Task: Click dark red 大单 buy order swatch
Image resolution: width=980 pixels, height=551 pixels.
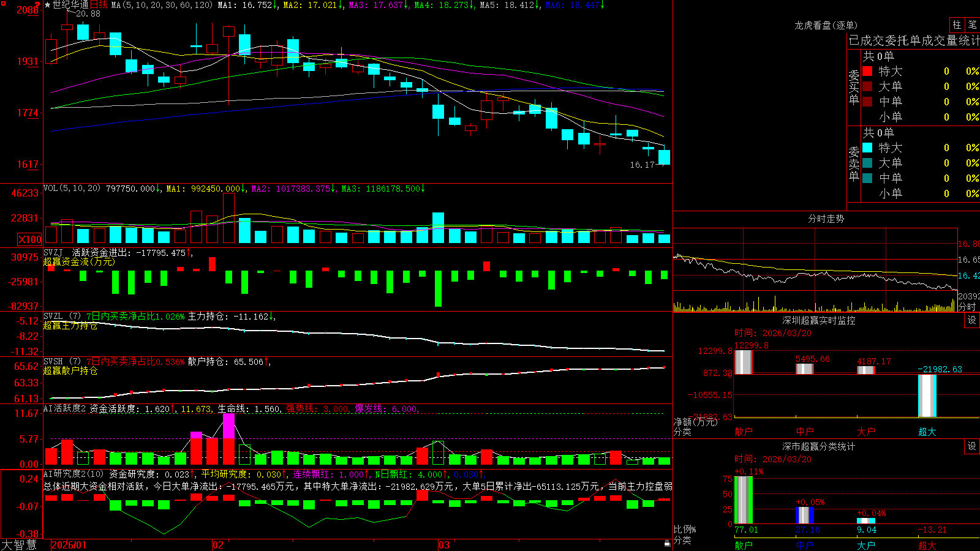Action: pyautogui.click(x=867, y=86)
